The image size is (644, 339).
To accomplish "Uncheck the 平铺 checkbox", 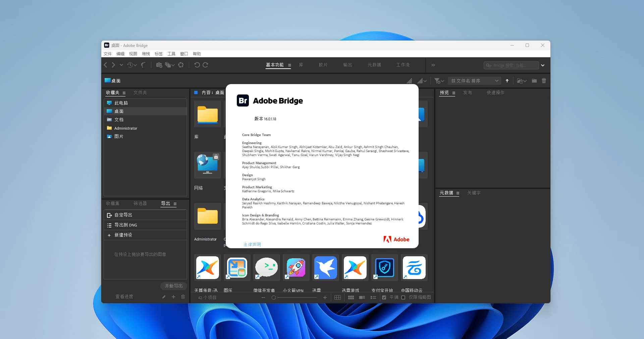I will pos(384,297).
